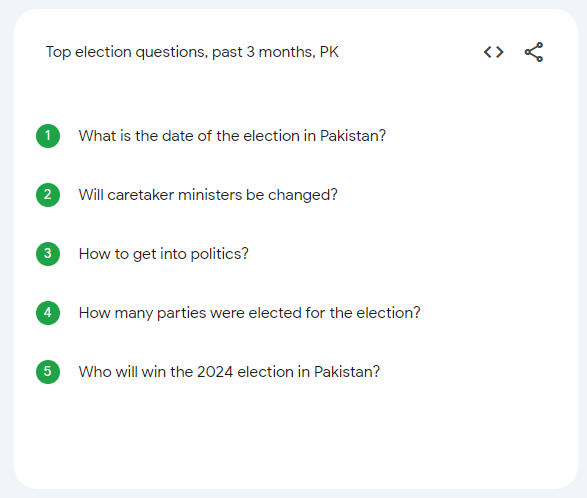
Task: Click 'past 3 months' text in the title
Action: [261, 52]
